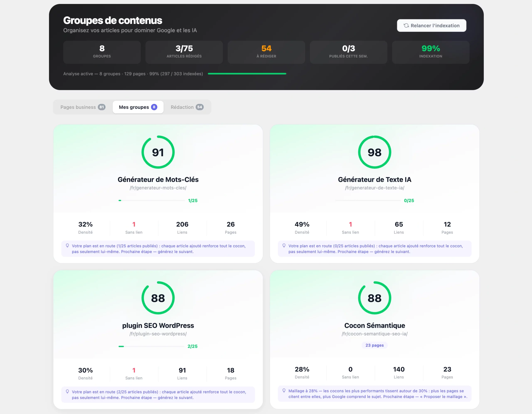Click the Analyse active status line

pos(133,74)
